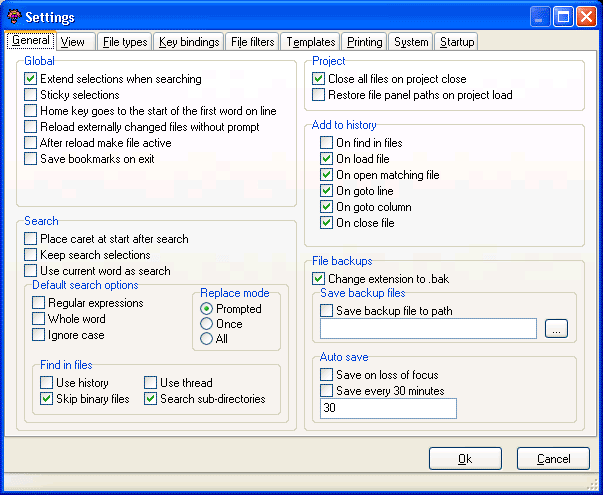Image resolution: width=603 pixels, height=495 pixels.
Task: Click the browse (...) button for backup path
Action: 557,328
